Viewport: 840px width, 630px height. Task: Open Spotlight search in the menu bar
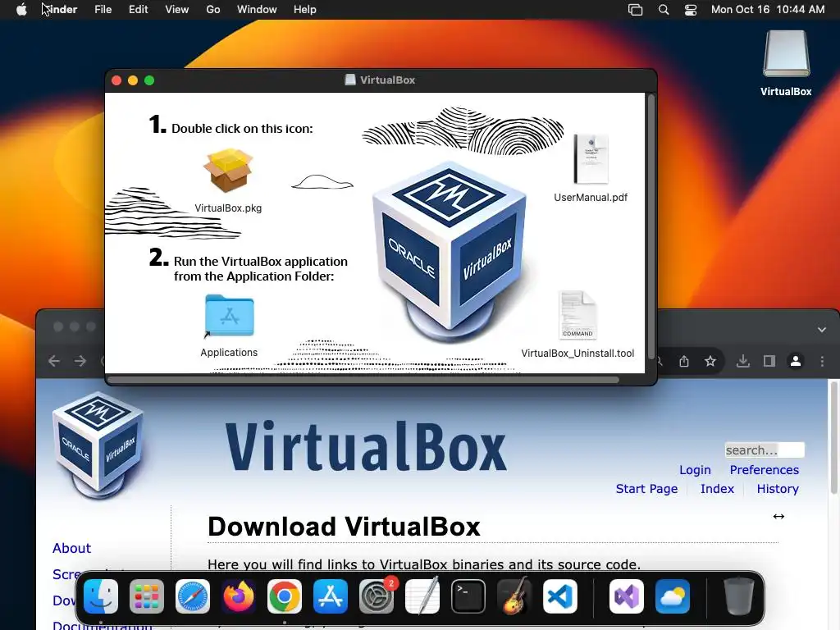click(x=663, y=10)
